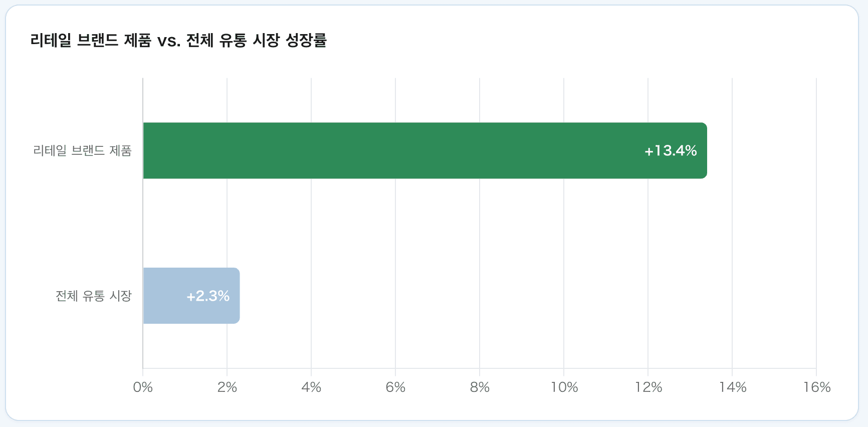
Task: Click the chart title 리테일 브랜드 제품 vs. 전체 유통 시장 성장률
Action: pyautogui.click(x=178, y=40)
